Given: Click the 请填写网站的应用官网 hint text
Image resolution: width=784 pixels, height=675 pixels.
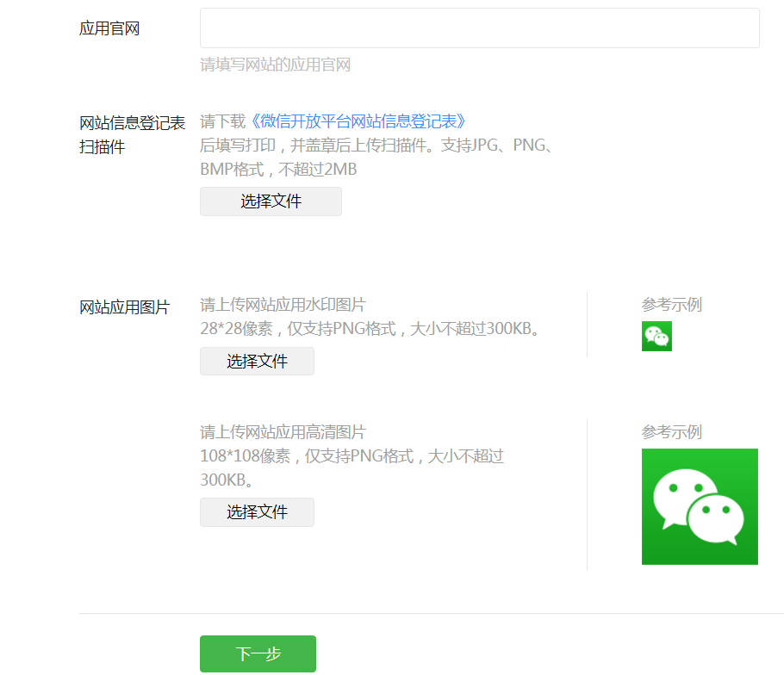Looking at the screenshot, I should tap(275, 65).
